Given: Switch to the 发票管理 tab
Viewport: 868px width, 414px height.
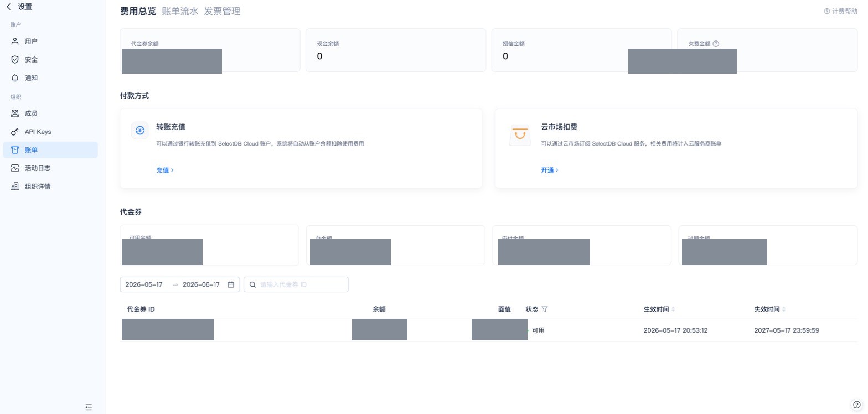Looking at the screenshot, I should 222,11.
